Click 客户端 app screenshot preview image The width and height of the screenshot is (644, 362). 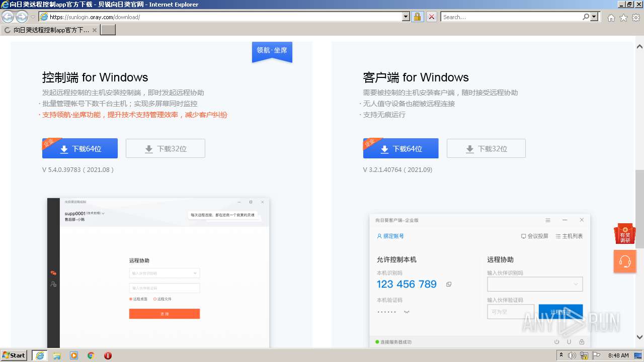coord(479,280)
